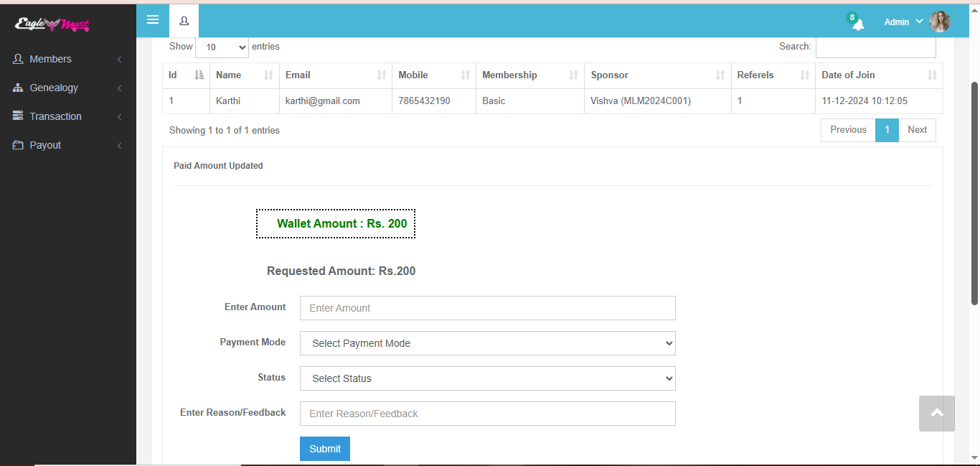
Task: Expand the Members sidebar menu
Action: (x=67, y=59)
